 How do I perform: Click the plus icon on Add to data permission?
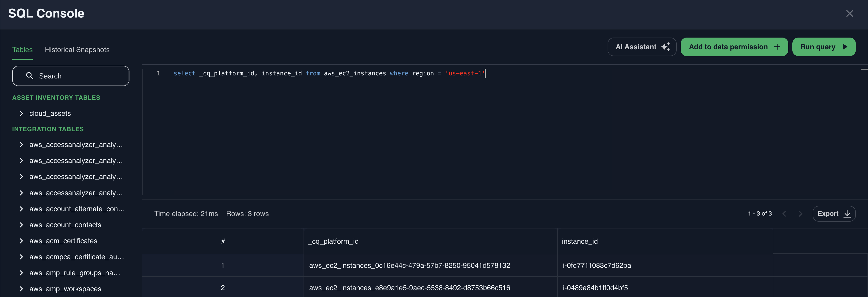(777, 47)
